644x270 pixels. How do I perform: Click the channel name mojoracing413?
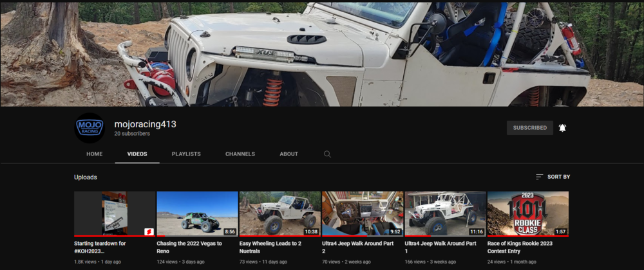pyautogui.click(x=146, y=124)
